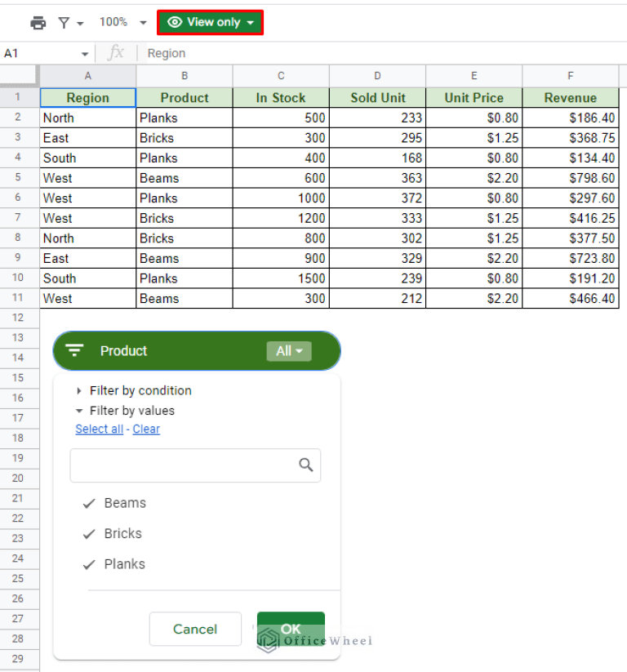The width and height of the screenshot is (627, 672).
Task: Open the All dropdown on the filter header
Action: point(289,350)
